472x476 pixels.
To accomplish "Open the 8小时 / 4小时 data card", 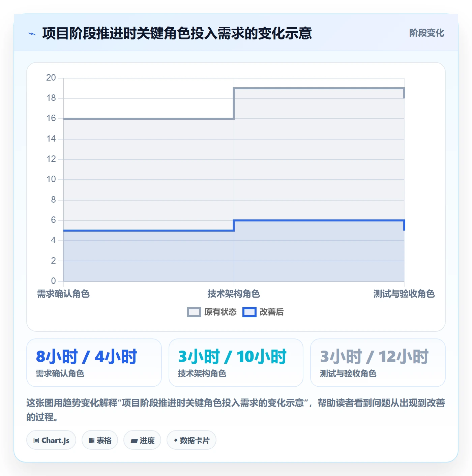I will pyautogui.click(x=94, y=363).
